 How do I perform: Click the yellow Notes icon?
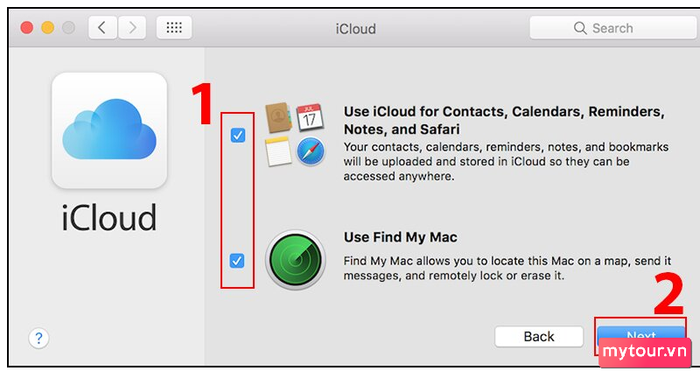[278, 151]
